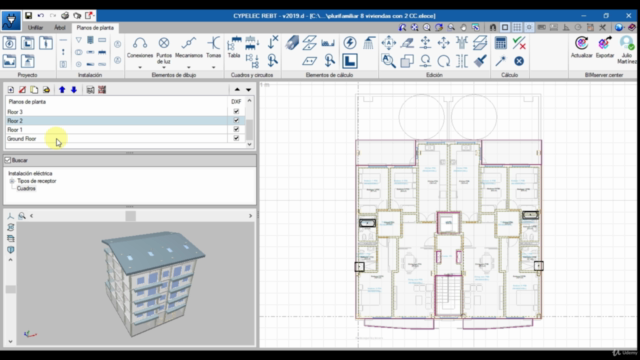Toggle the magnet snap icon
Viewport: 640px width, 360px height.
point(493,27)
